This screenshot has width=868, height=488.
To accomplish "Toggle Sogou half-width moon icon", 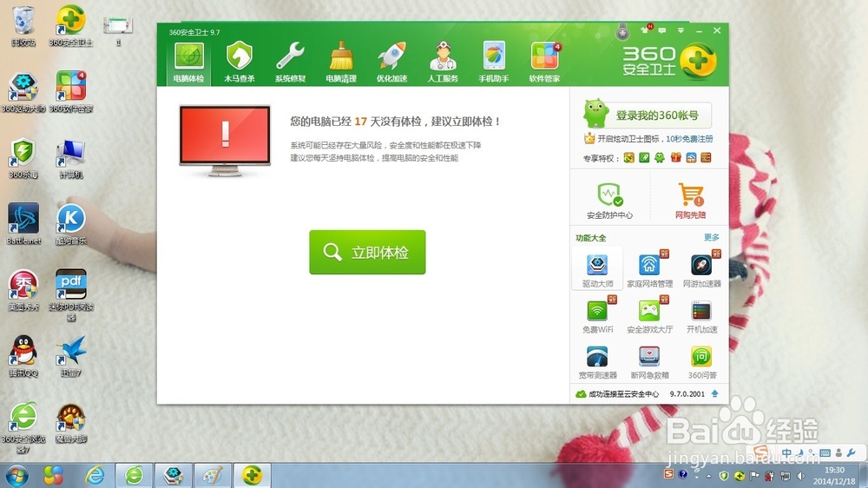I will point(800,452).
